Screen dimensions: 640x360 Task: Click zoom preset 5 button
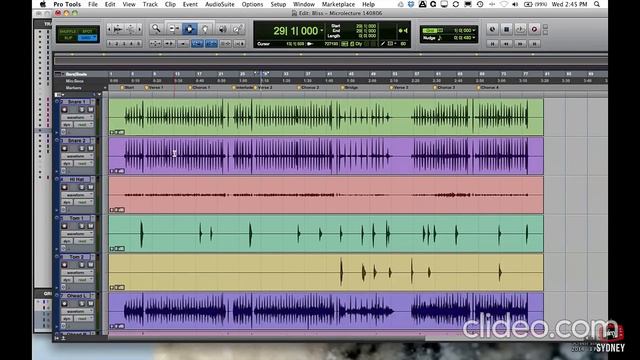[138, 44]
